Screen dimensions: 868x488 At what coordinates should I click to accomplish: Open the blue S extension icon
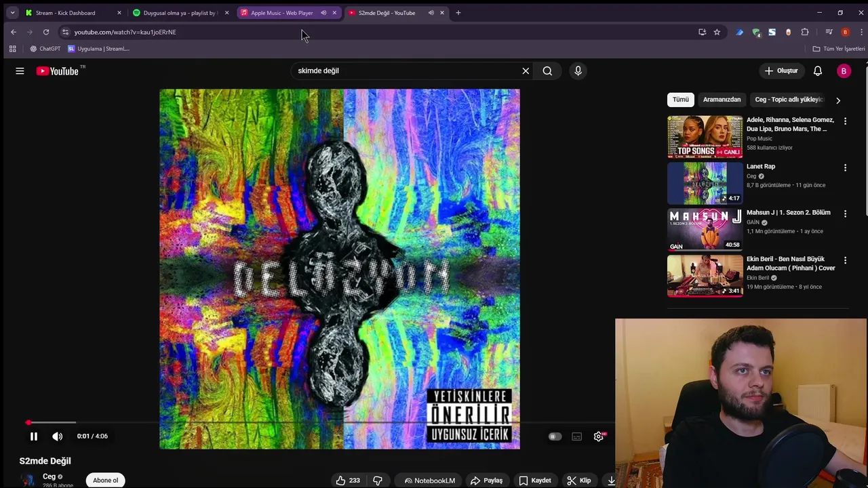[772, 32]
